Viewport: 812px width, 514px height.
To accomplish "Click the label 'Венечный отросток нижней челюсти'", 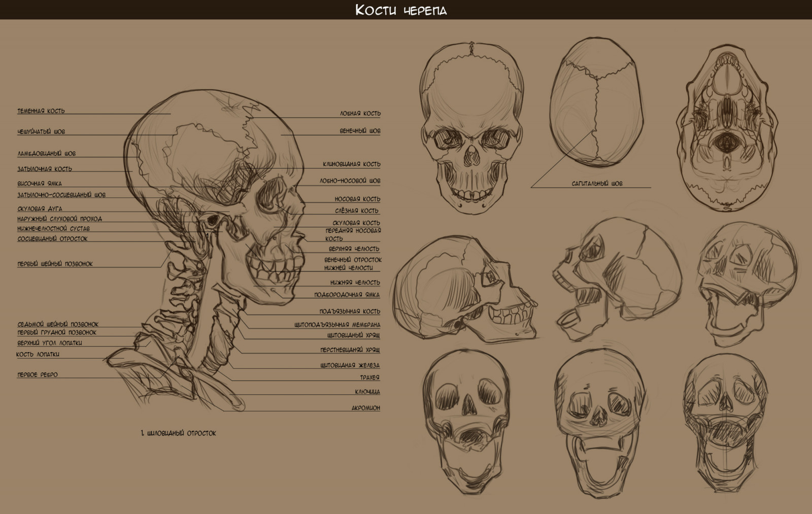I will pyautogui.click(x=353, y=264).
